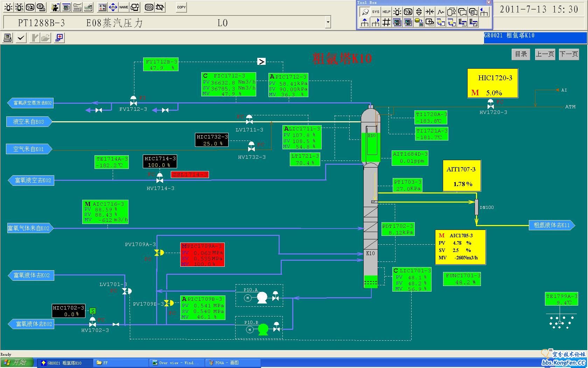The height and width of the screenshot is (368, 588).
Task: Open the FIC1712-3 flow controller block
Action: point(229,84)
